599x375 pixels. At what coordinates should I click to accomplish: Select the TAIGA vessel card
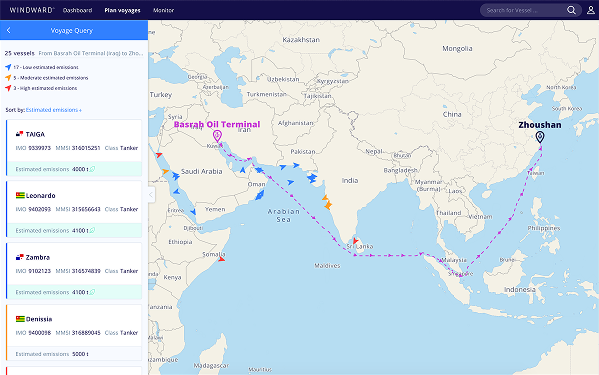(x=74, y=147)
